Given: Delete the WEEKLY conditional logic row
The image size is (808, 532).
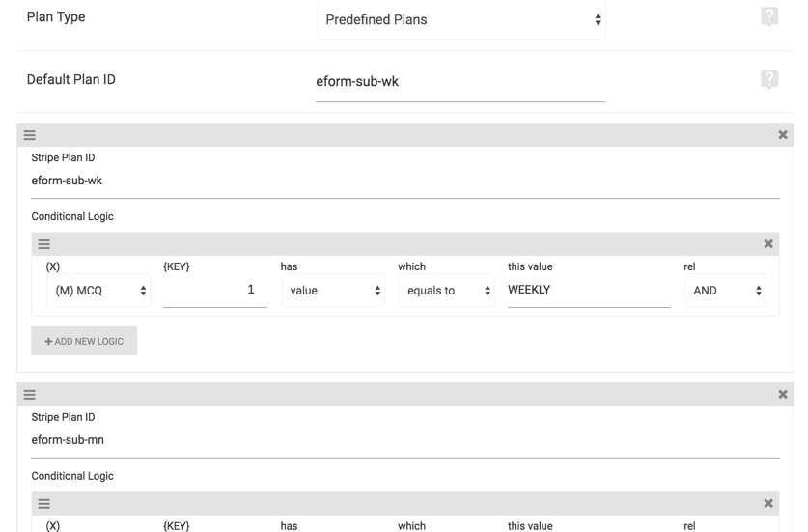Looking at the screenshot, I should pos(768,244).
